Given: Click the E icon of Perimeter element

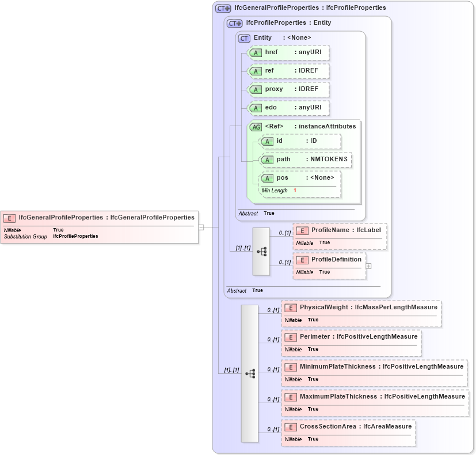Looking at the screenshot, I should [x=291, y=337].
